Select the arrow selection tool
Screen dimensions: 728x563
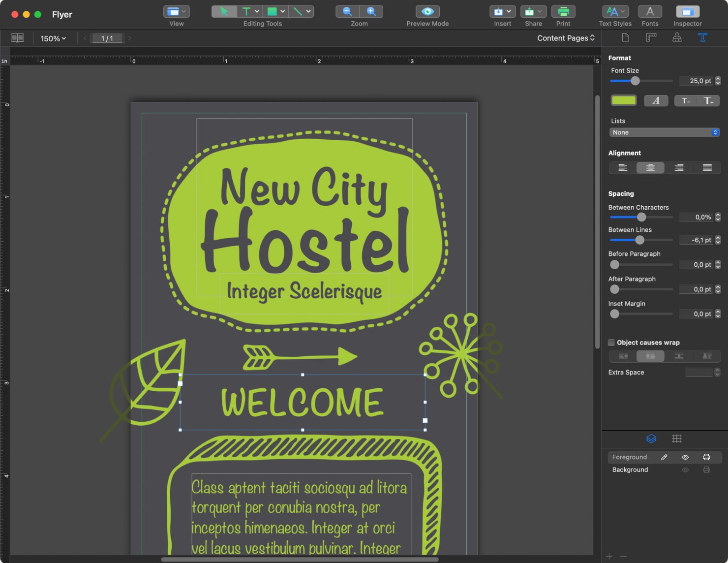(224, 11)
